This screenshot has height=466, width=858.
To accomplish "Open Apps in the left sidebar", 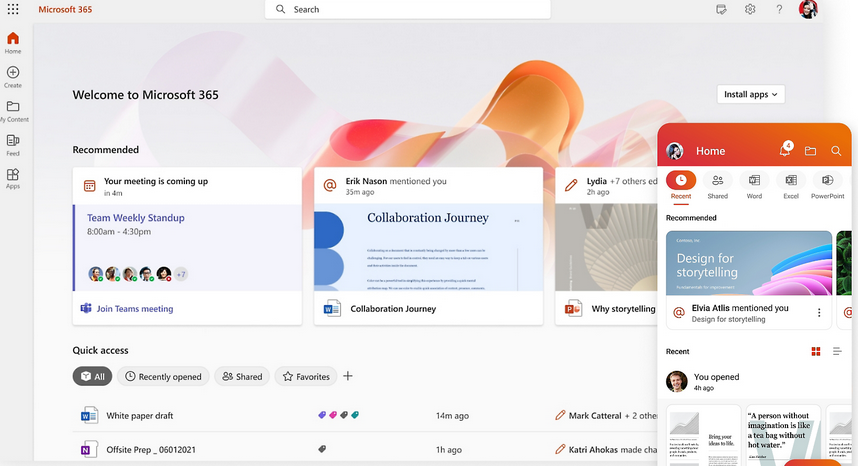I will (x=13, y=175).
